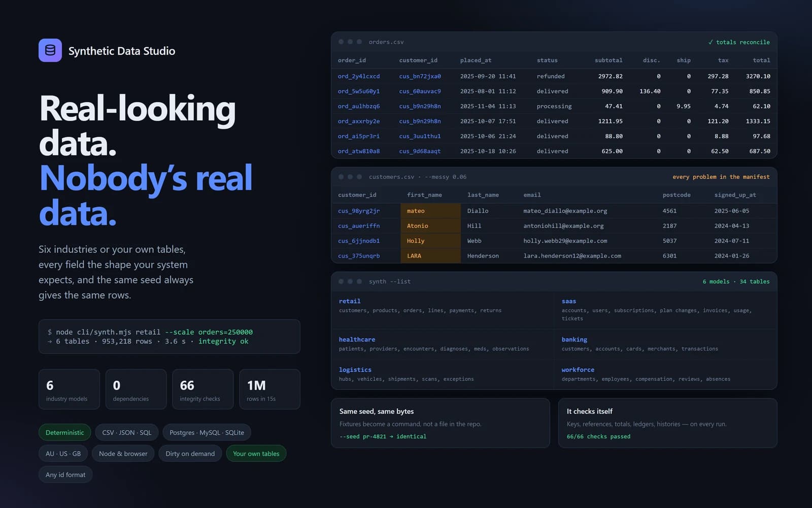The height and width of the screenshot is (508, 812).
Task: Click the discount value 136.40
Action: tap(650, 91)
